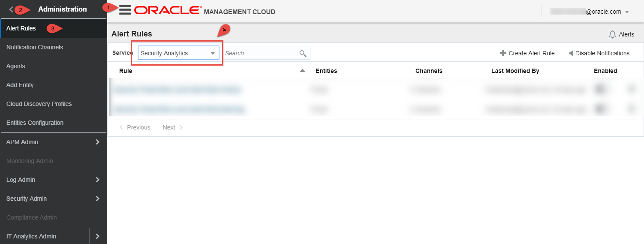
Task: Expand the Security Admin submenu
Action: [x=97, y=199]
